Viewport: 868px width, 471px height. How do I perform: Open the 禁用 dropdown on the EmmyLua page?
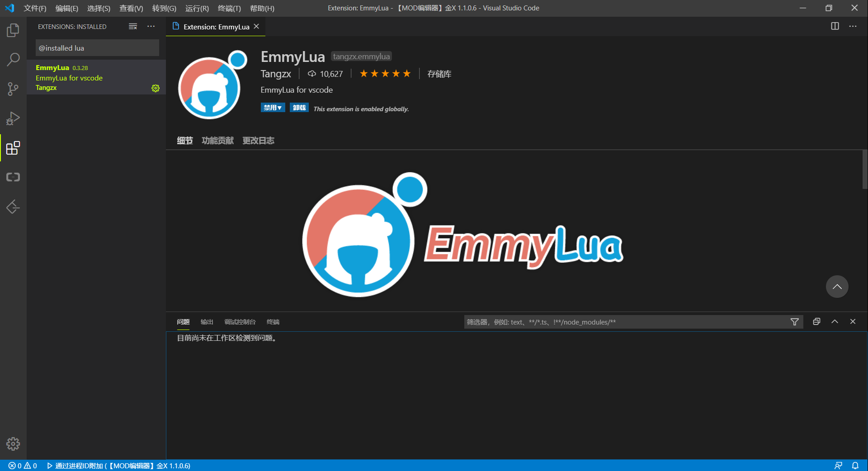point(273,108)
